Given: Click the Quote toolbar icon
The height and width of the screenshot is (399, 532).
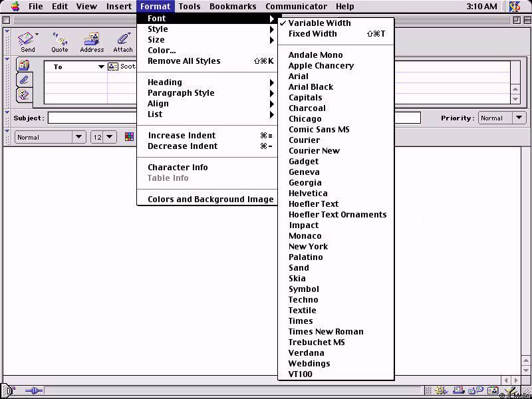Looking at the screenshot, I should click(x=60, y=39).
